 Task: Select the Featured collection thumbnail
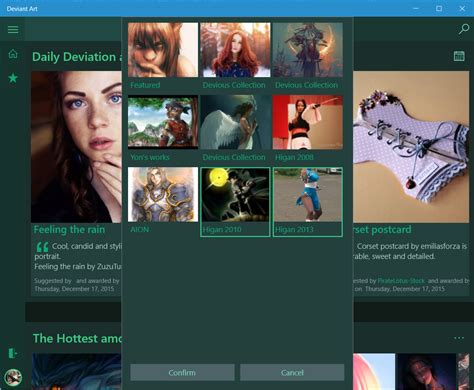point(163,56)
